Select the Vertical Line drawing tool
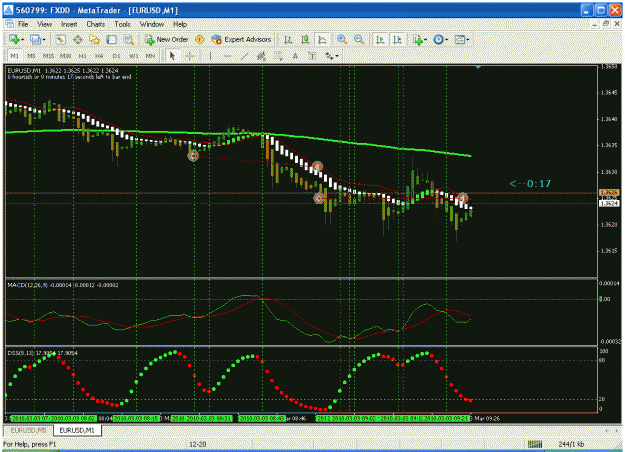 pyautogui.click(x=210, y=56)
